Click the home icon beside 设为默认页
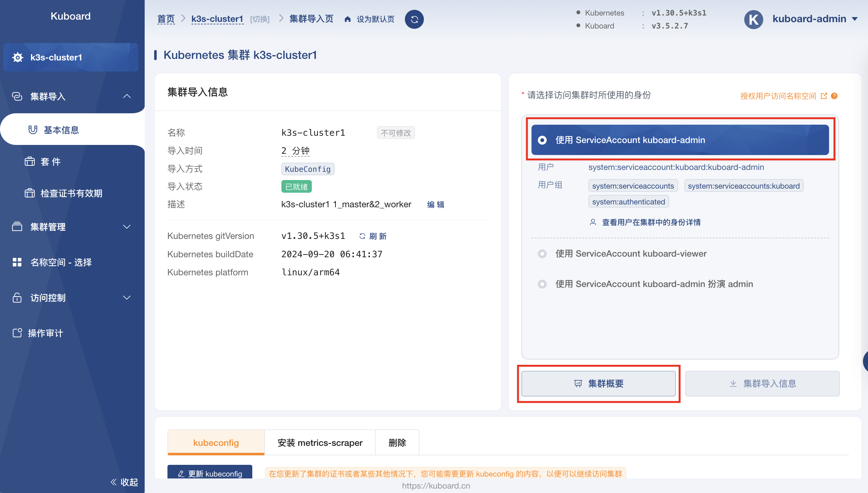 point(348,19)
